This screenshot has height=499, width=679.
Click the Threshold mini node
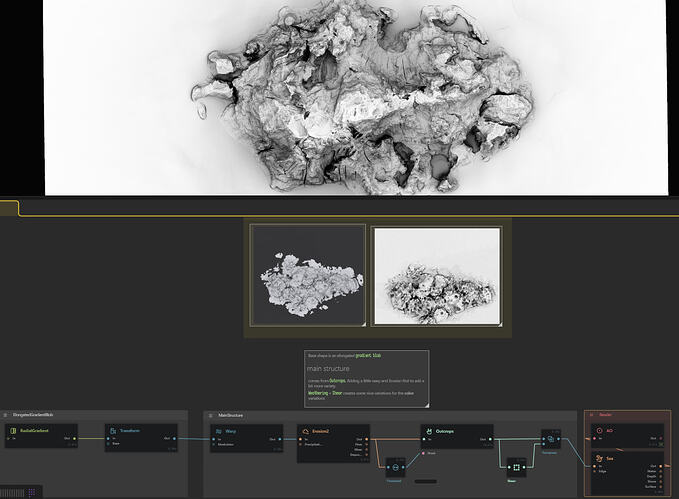392,467
